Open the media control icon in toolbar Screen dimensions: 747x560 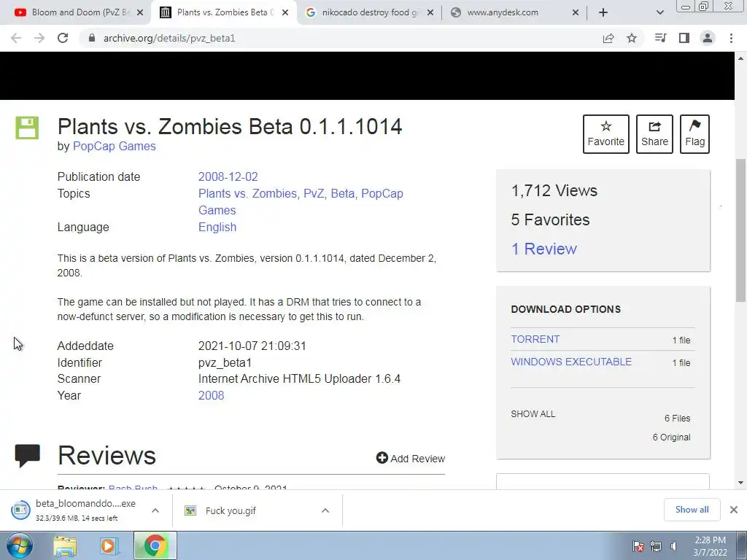(x=661, y=38)
